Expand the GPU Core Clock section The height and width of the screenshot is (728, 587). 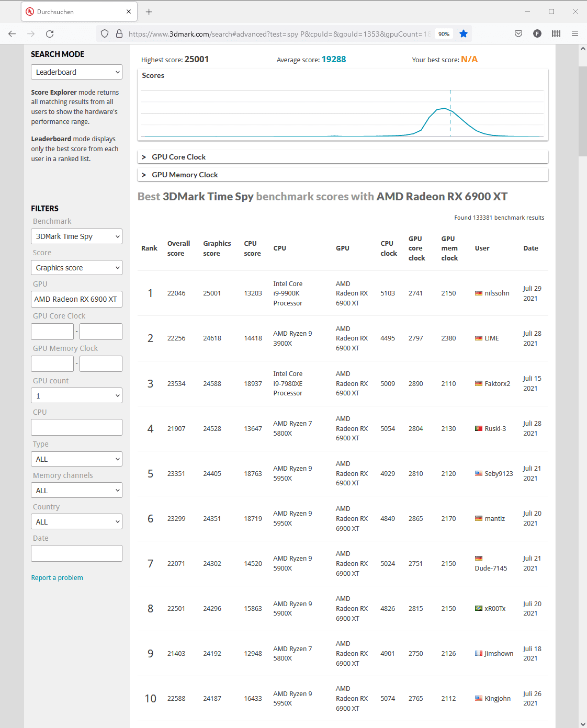(x=343, y=157)
